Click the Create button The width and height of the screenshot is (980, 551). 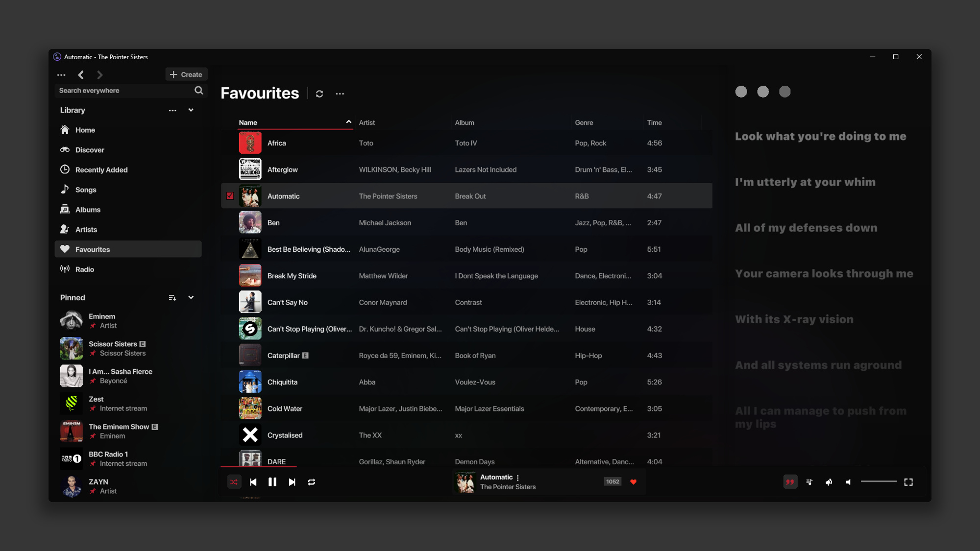pyautogui.click(x=186, y=74)
